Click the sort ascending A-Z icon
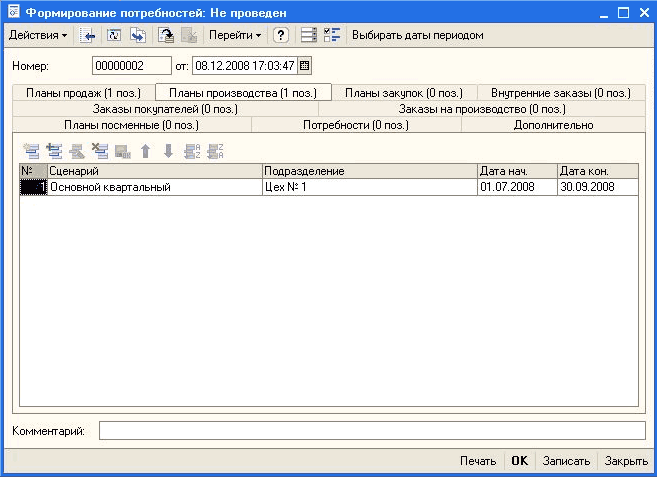This screenshot has height=477, width=657. pyautogui.click(x=192, y=151)
